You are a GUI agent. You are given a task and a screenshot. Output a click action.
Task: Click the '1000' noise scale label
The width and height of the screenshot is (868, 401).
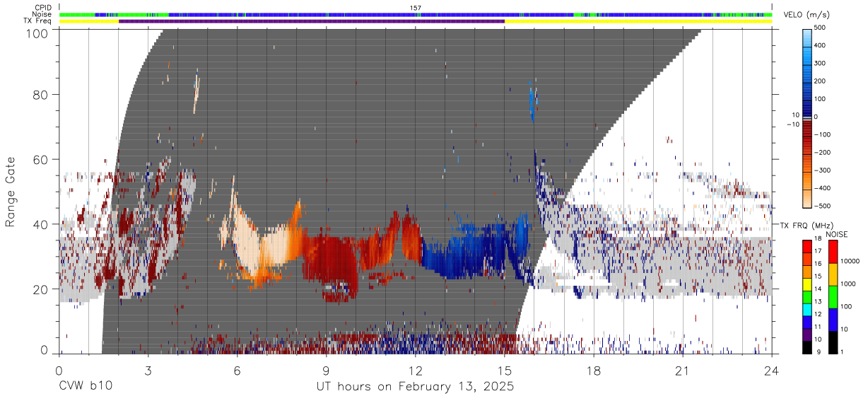pyautogui.click(x=848, y=284)
